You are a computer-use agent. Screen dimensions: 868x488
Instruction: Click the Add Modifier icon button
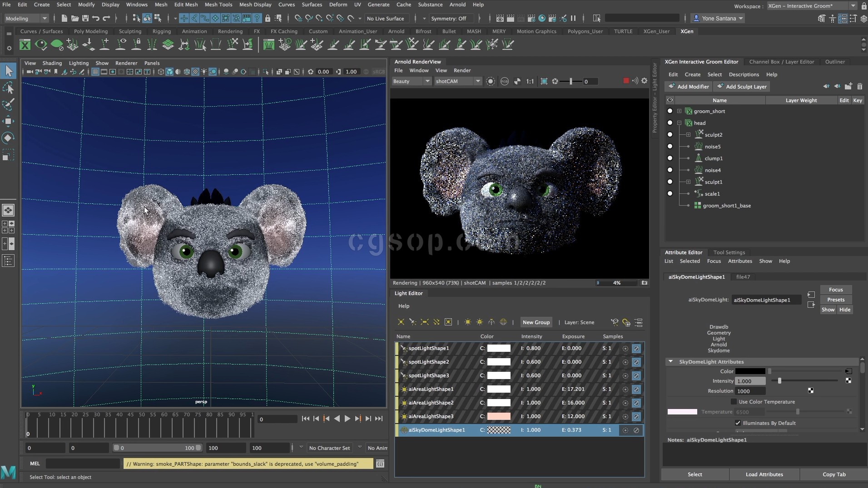click(x=688, y=87)
